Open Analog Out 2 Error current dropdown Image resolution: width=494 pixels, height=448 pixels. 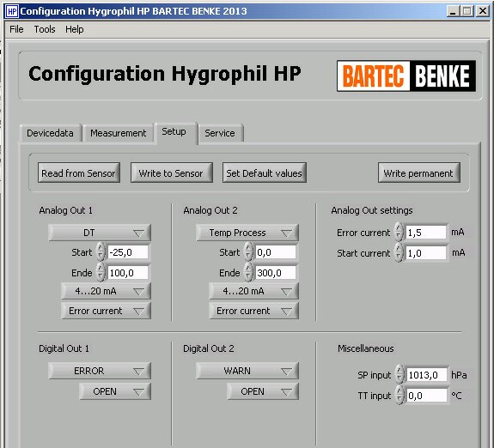pos(253,311)
